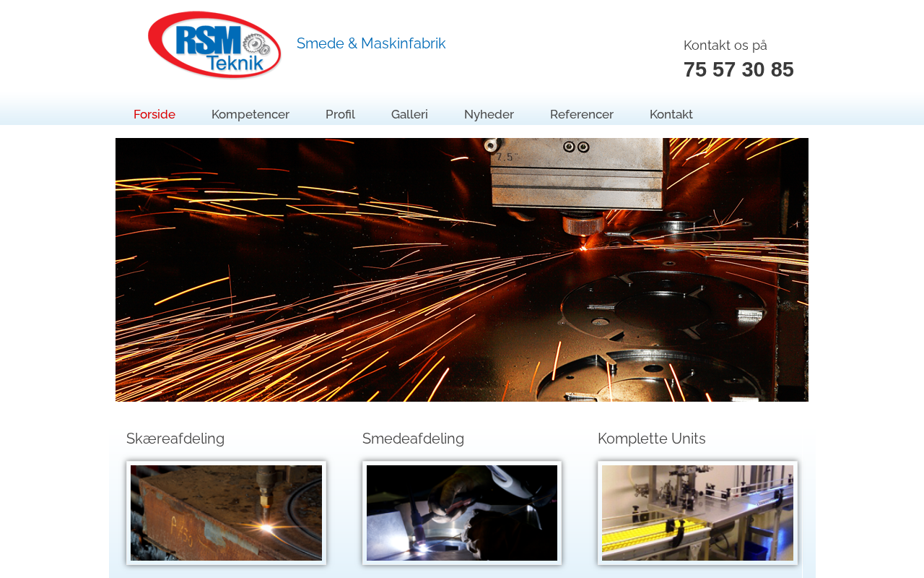Screen dimensions: 924x578
Task: Select Galleri in the navigation bar
Action: coord(409,114)
